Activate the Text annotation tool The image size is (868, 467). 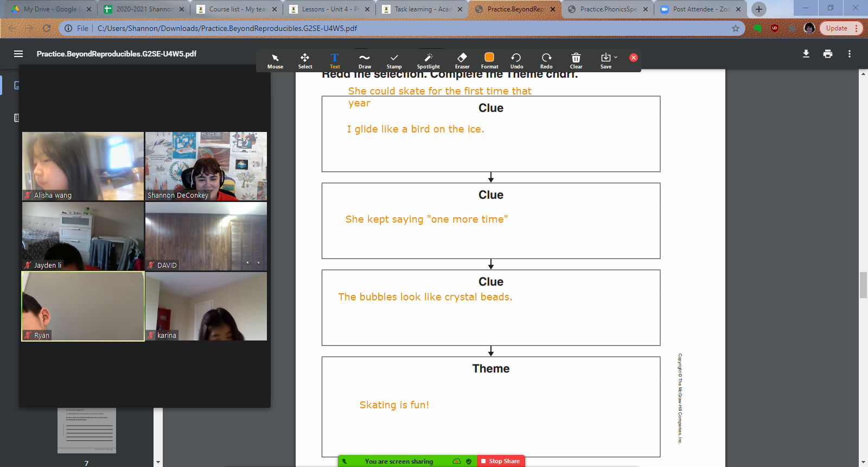click(x=335, y=61)
